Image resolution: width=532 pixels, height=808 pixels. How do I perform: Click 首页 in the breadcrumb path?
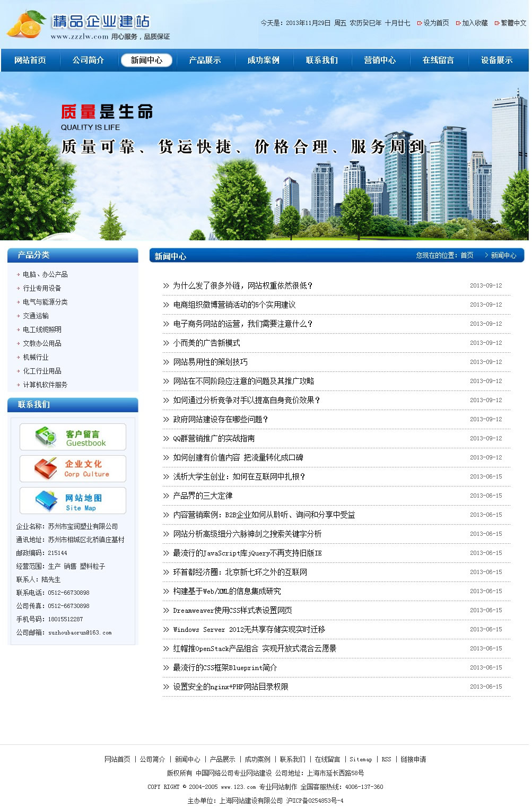pyautogui.click(x=467, y=256)
